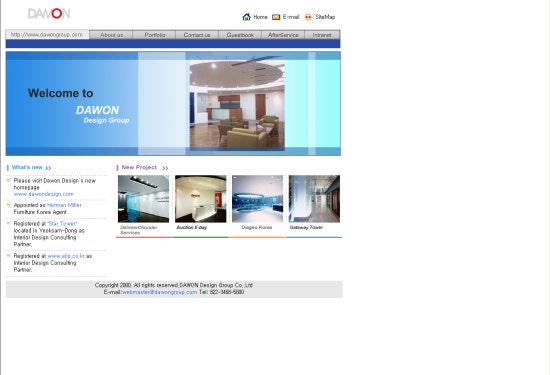Click bullet icon beside Star Tower news

(x=8, y=223)
